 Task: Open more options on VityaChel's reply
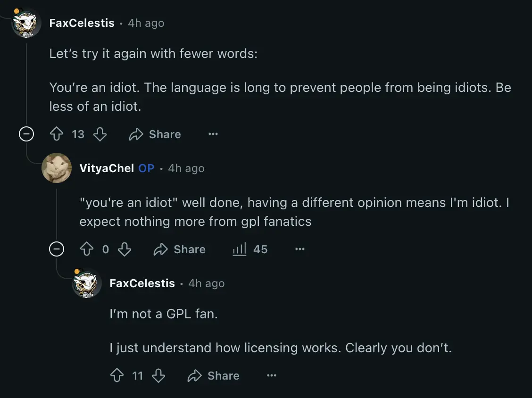point(300,249)
